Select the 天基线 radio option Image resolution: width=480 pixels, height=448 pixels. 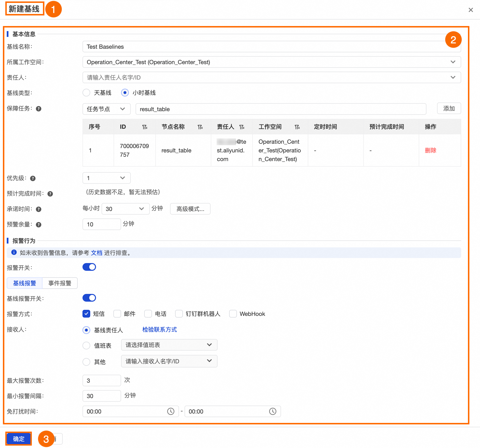(86, 93)
